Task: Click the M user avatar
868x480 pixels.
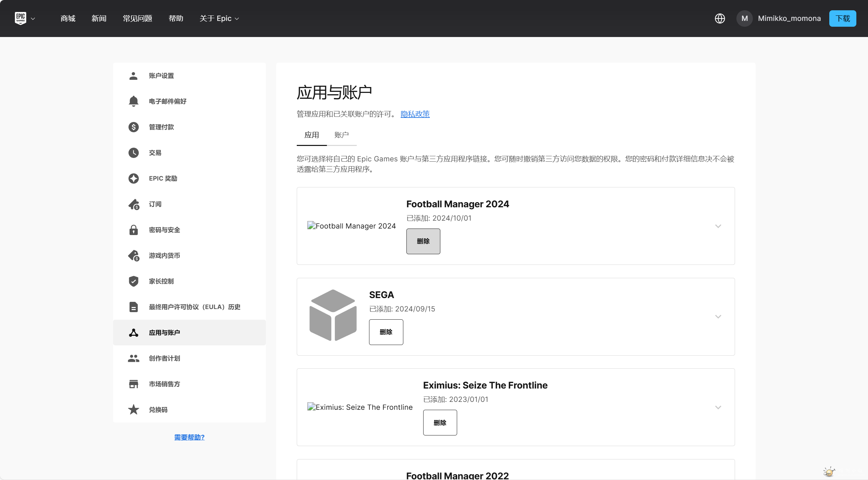Action: 744,19
